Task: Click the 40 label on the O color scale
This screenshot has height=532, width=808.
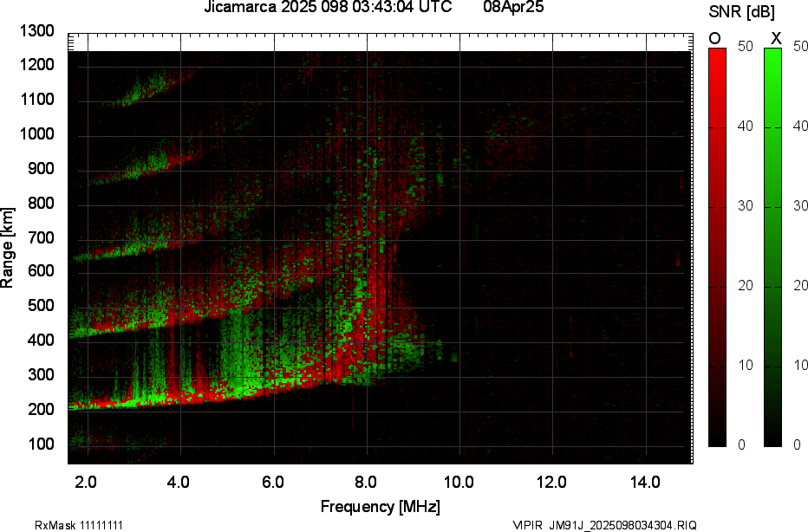Action: (x=745, y=127)
